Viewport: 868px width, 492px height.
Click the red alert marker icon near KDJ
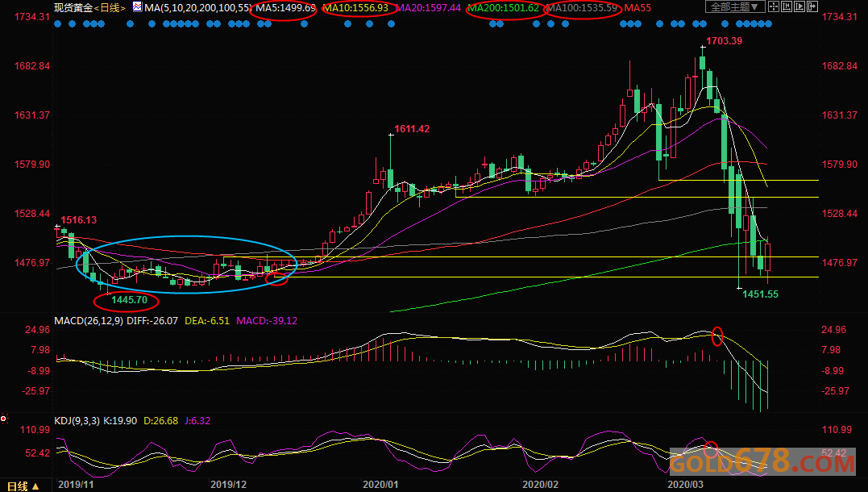(x=4, y=419)
